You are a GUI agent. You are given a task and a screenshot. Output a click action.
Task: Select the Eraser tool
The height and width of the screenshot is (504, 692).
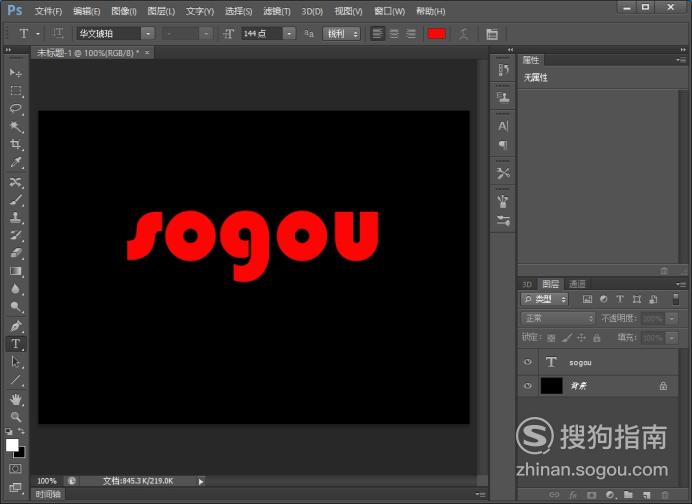coord(16,253)
